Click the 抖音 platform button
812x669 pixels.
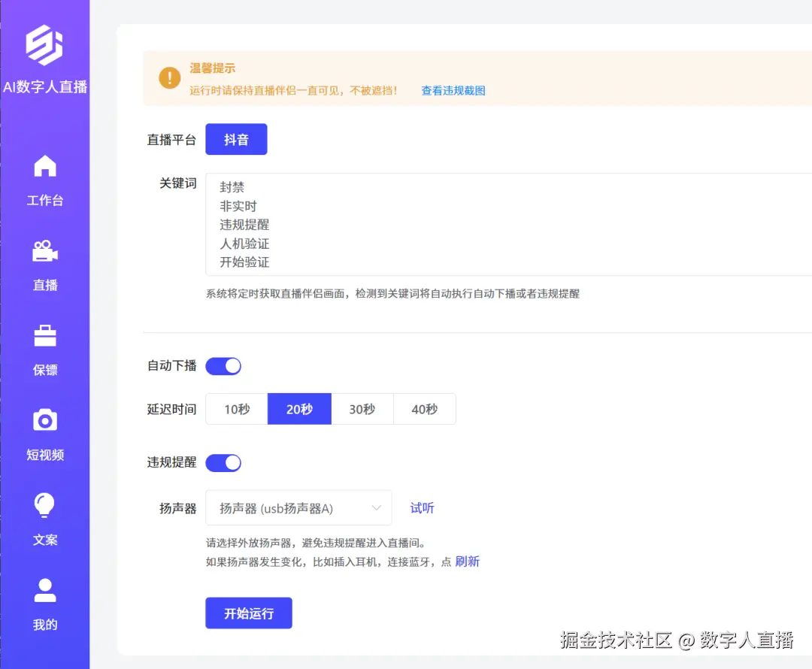[x=236, y=139]
